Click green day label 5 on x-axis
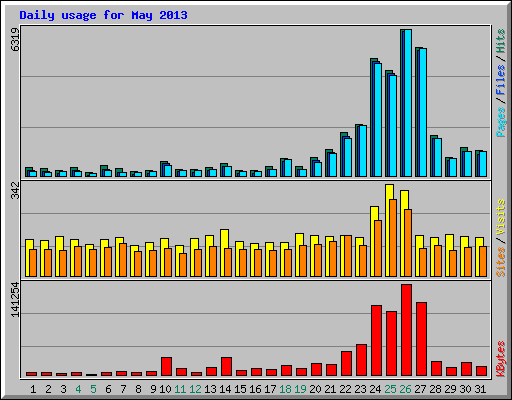Screen dimensions: 512x400 (93, 389)
